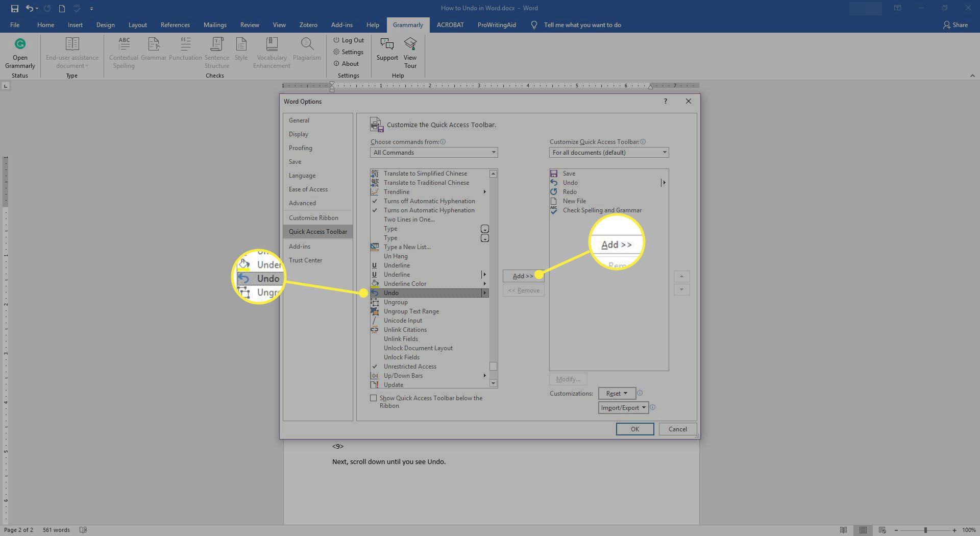Switch to the Home tab
980x536 pixels.
[45, 25]
